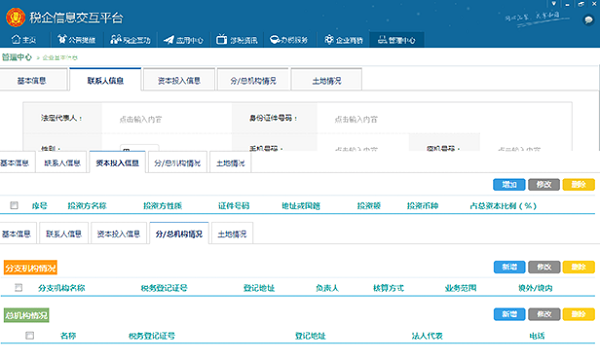
Task: Click the 电话 column header in 总机构情况
Action: click(537, 336)
